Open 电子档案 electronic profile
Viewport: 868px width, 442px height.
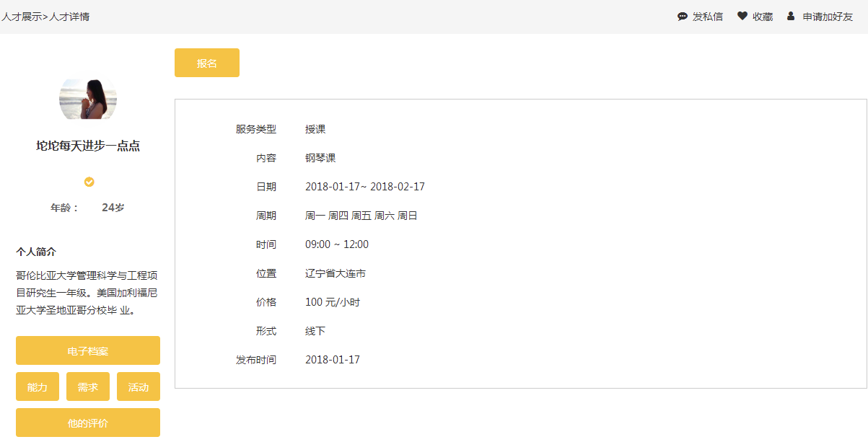(88, 350)
